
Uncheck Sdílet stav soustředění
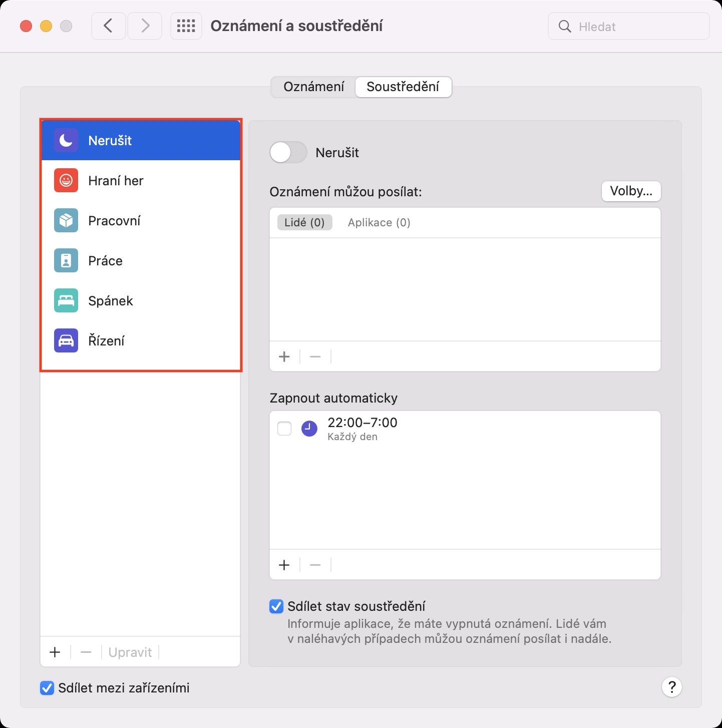click(276, 606)
